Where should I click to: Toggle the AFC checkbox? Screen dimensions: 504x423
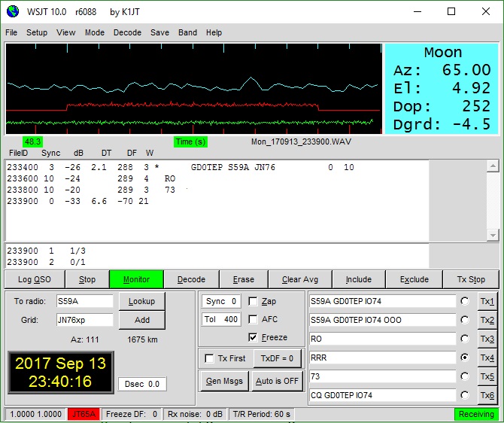click(x=254, y=319)
